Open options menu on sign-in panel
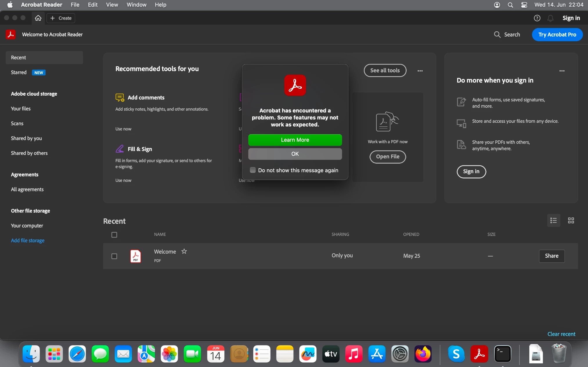The width and height of the screenshot is (588, 367). (x=562, y=71)
